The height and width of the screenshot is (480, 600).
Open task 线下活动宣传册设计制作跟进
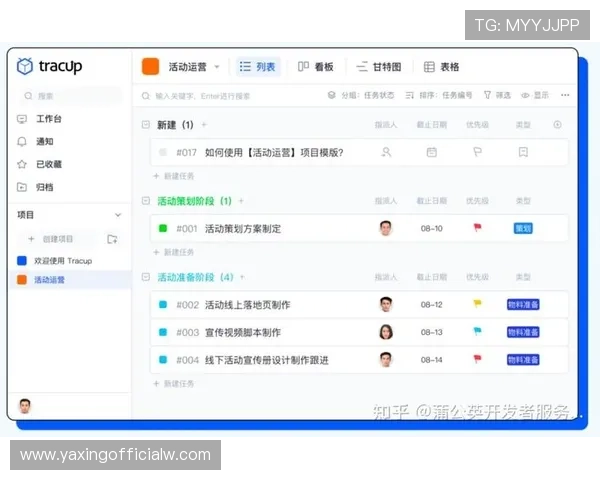click(267, 360)
